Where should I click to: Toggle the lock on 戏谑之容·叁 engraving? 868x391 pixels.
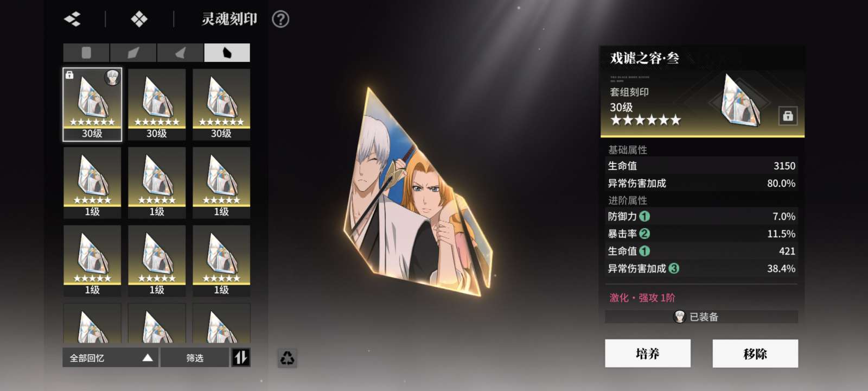[x=788, y=116]
